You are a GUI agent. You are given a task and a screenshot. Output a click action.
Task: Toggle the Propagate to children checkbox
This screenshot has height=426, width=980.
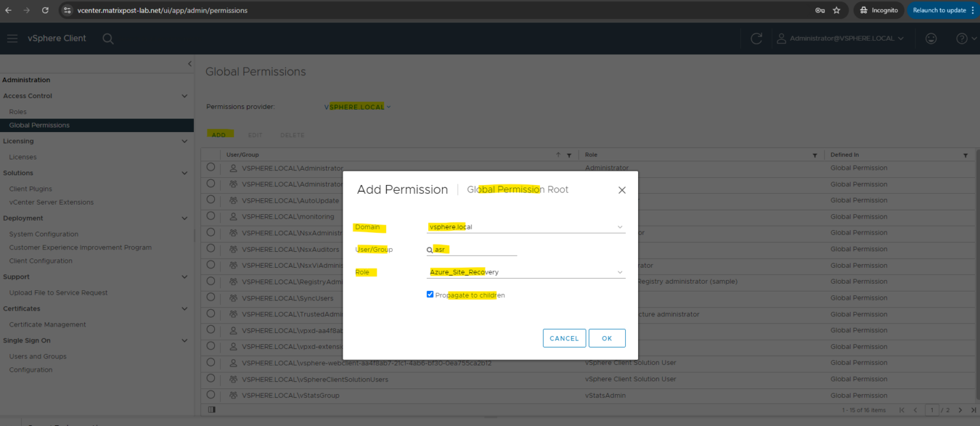(x=430, y=294)
